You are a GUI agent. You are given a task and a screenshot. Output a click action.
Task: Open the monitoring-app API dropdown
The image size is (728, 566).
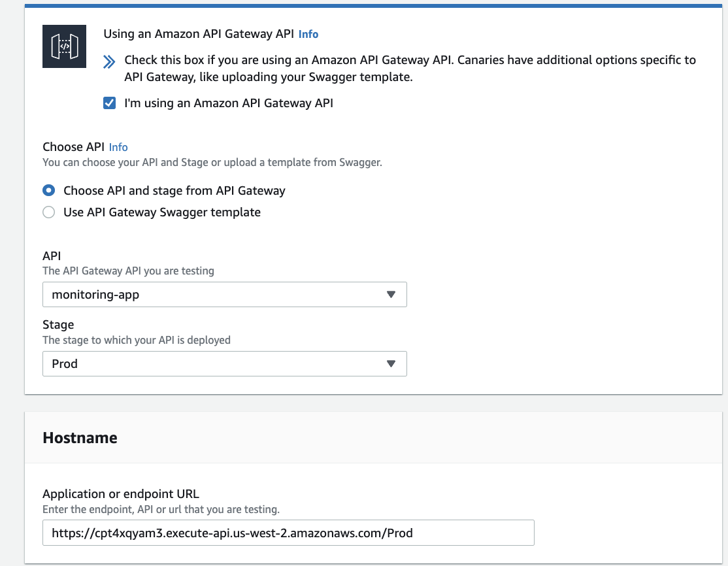coord(225,294)
